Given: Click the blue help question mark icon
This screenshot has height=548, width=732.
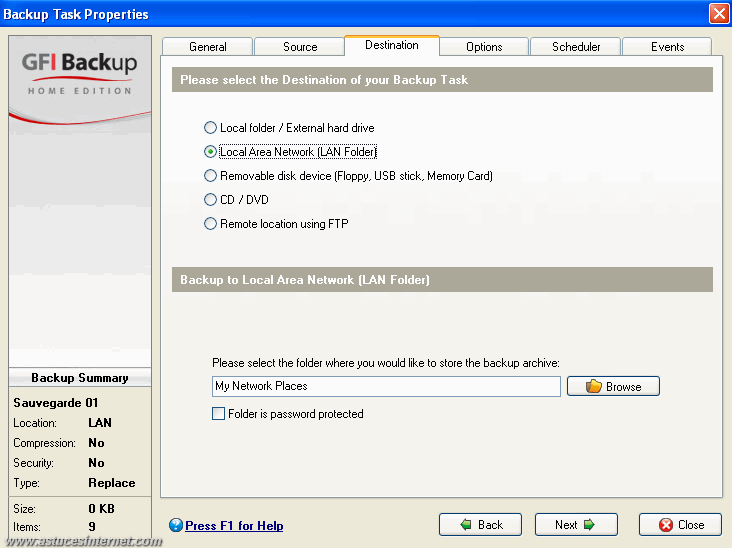Looking at the screenshot, I should [x=176, y=525].
